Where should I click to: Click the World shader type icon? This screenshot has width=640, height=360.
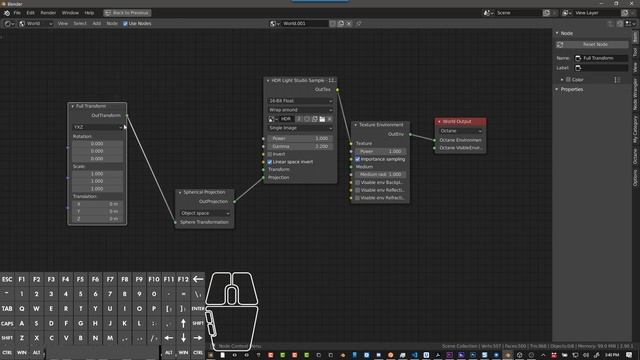click(x=22, y=24)
